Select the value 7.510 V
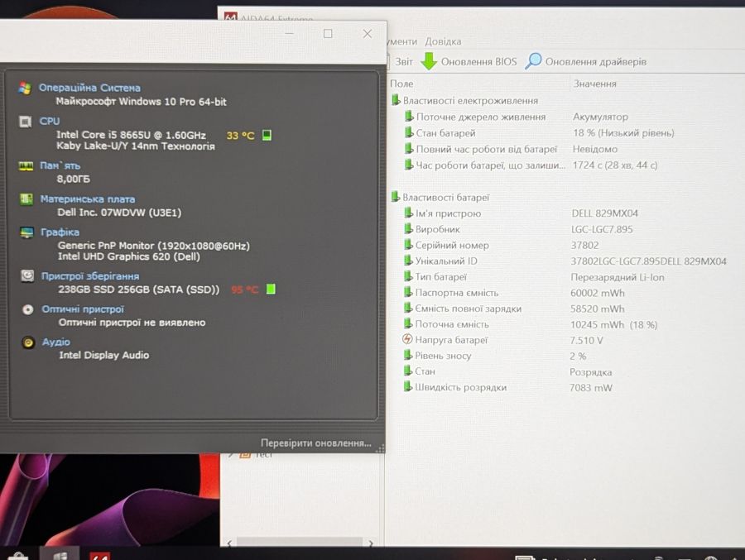The height and width of the screenshot is (560, 745). pos(586,340)
